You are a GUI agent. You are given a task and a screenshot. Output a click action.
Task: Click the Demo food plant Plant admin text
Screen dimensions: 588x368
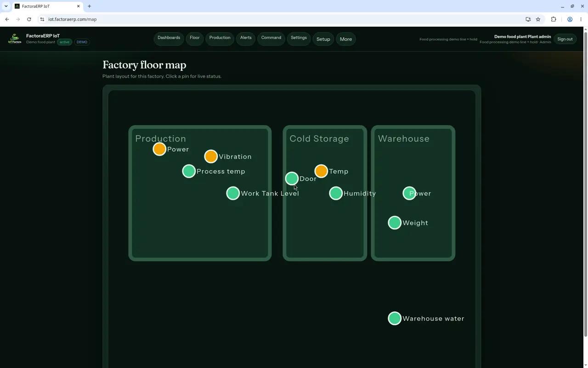pos(522,36)
